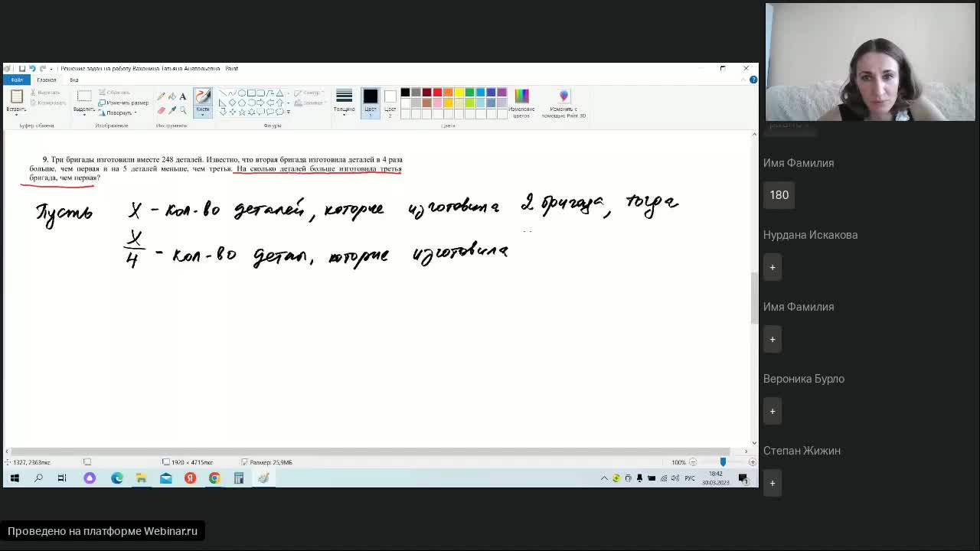
Task: Pick the purple color swatch
Action: coord(502,92)
